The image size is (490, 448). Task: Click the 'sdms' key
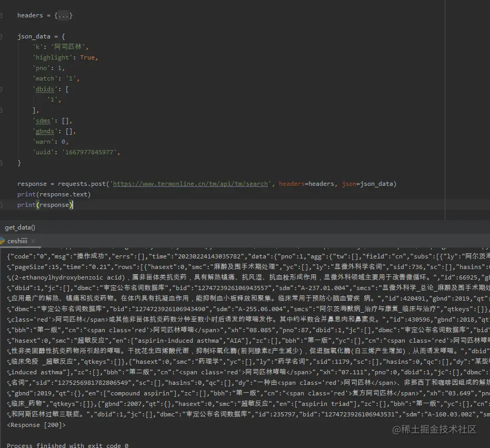43,121
